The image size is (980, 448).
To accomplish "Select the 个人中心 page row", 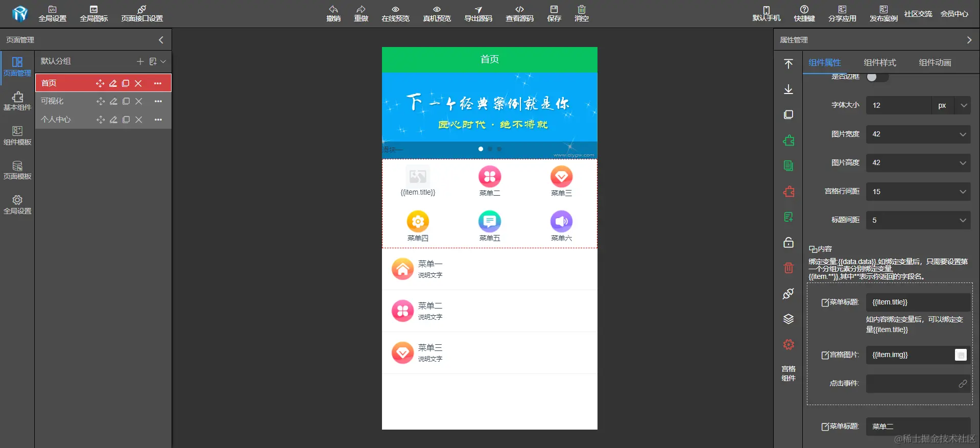I will 103,120.
